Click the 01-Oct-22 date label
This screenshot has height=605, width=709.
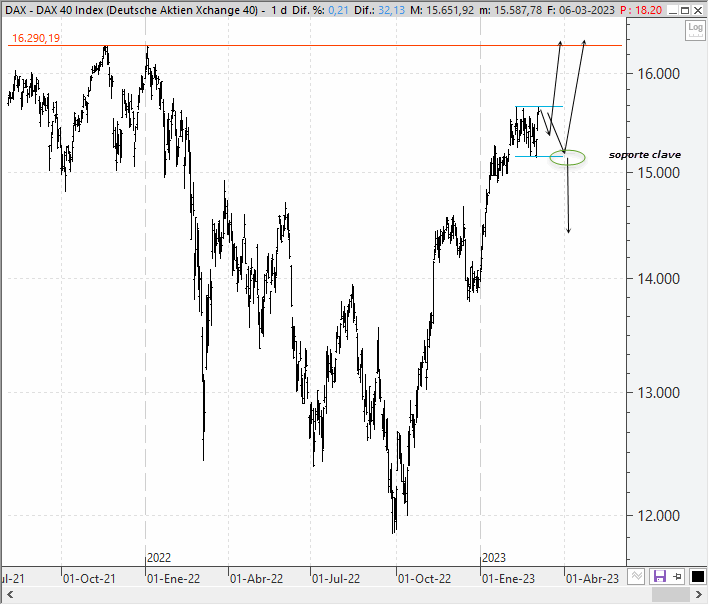coord(424,578)
